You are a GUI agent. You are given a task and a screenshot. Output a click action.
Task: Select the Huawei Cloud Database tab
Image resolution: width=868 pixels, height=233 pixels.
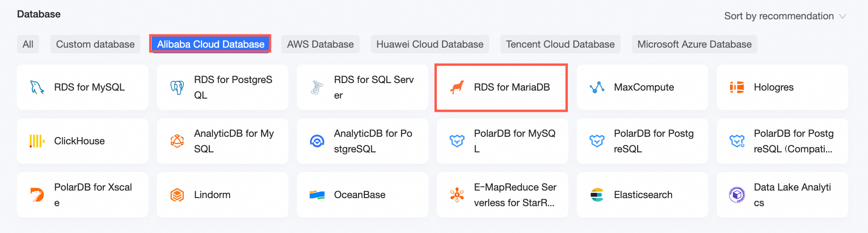click(430, 44)
